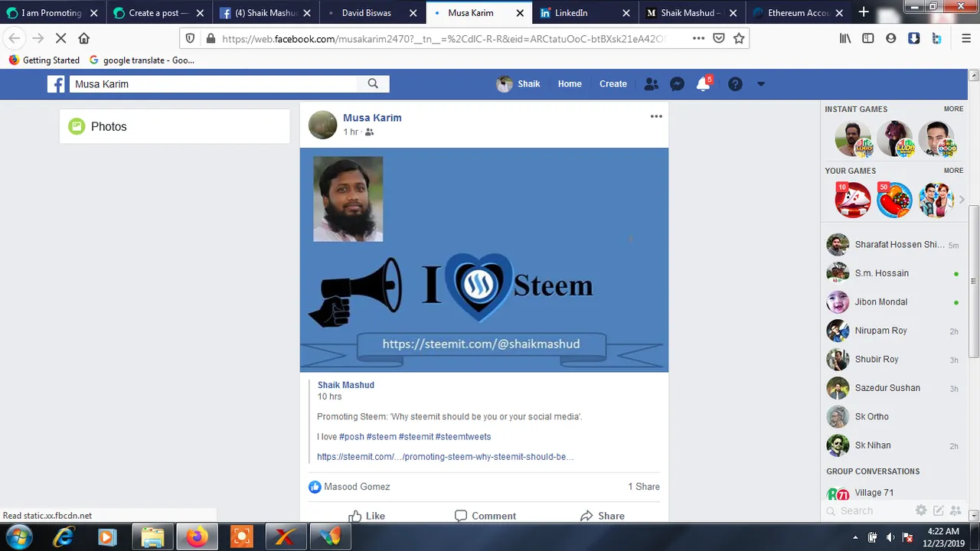This screenshot has height=551, width=980.
Task: Click MORE next to Your Games
Action: [953, 171]
